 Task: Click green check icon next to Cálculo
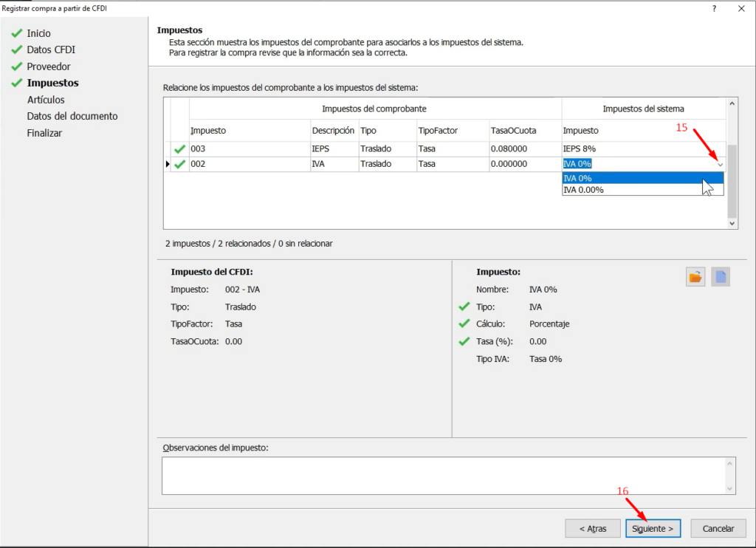point(464,323)
